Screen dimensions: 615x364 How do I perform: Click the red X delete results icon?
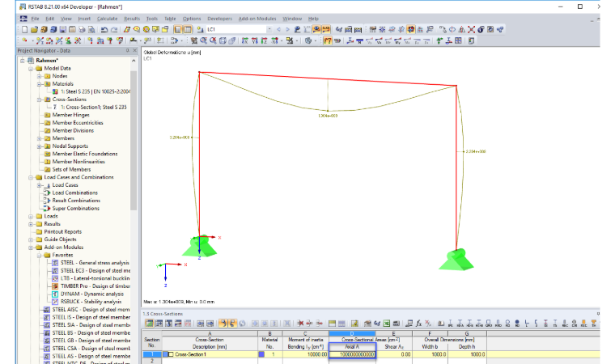coord(471,29)
